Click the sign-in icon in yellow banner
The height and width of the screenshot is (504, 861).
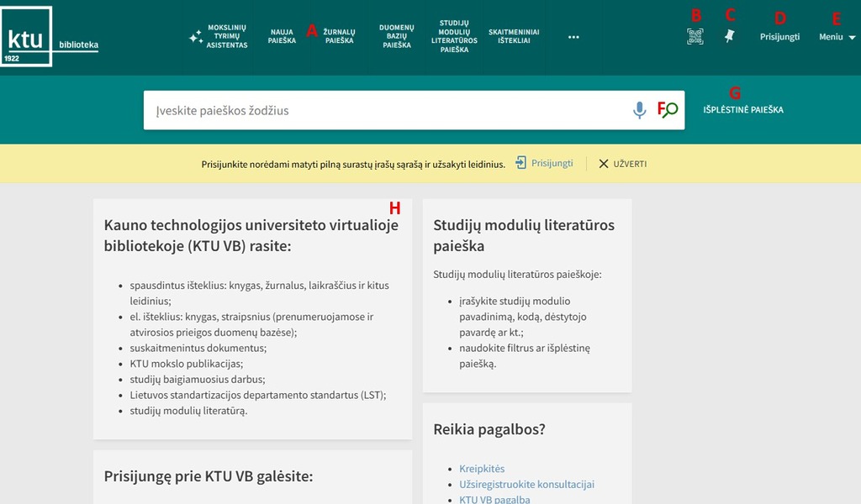[521, 164]
